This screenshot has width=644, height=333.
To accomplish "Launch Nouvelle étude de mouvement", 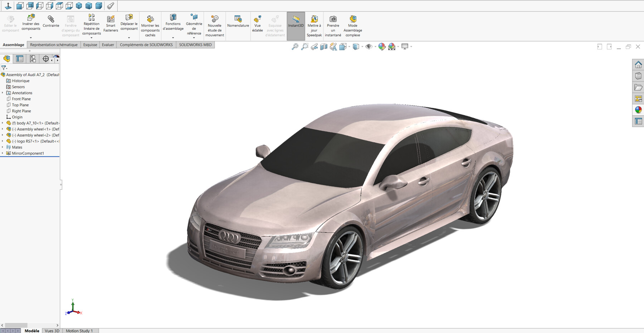I will (215, 25).
